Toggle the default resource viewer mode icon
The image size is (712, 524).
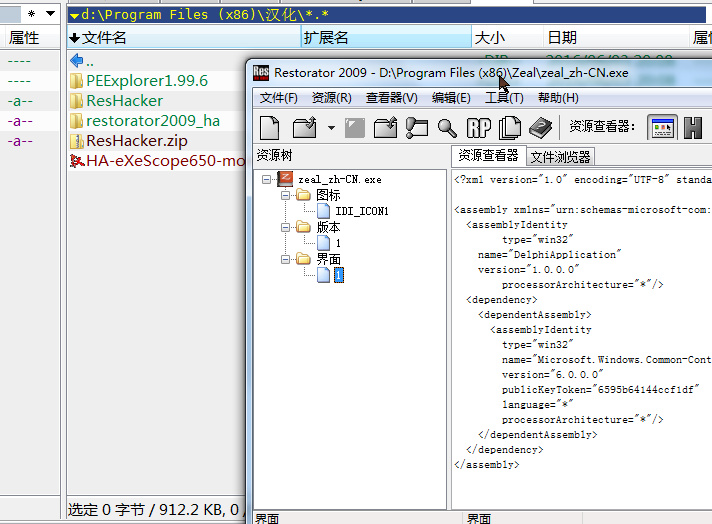[x=663, y=128]
